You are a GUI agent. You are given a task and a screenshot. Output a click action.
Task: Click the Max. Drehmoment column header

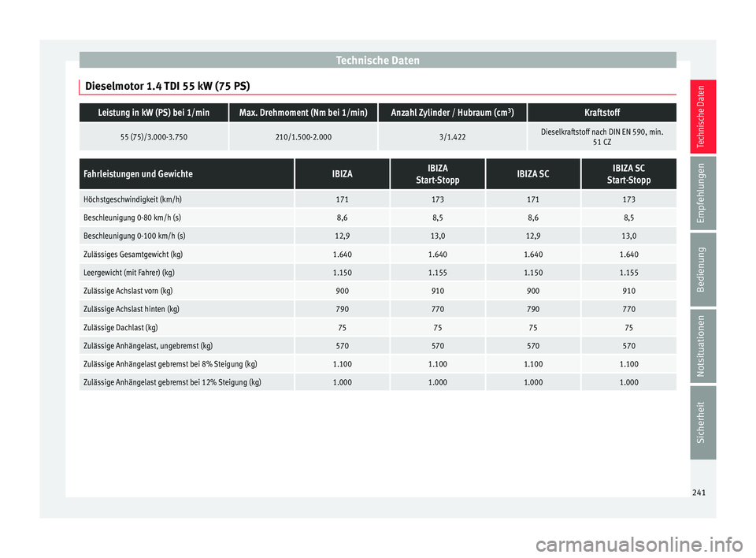(303, 113)
